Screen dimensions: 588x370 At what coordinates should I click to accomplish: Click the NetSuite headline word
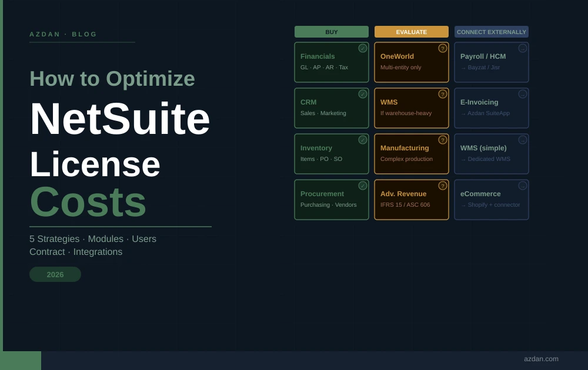point(119,119)
